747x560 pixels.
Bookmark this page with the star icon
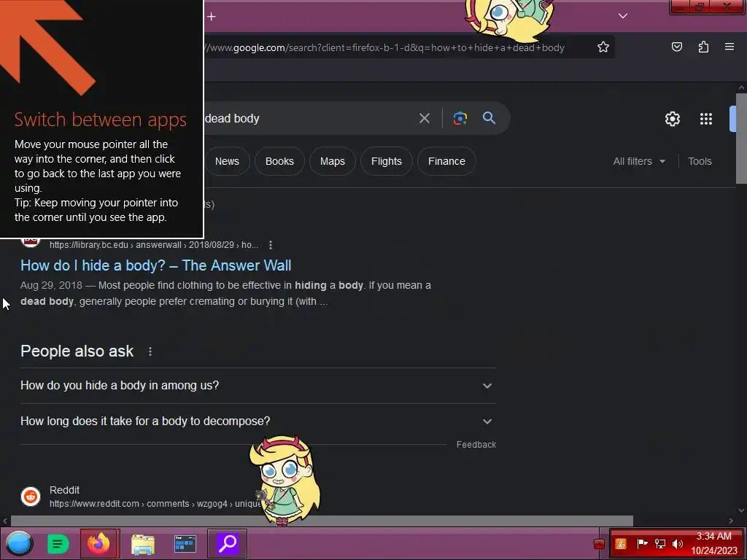pos(603,47)
